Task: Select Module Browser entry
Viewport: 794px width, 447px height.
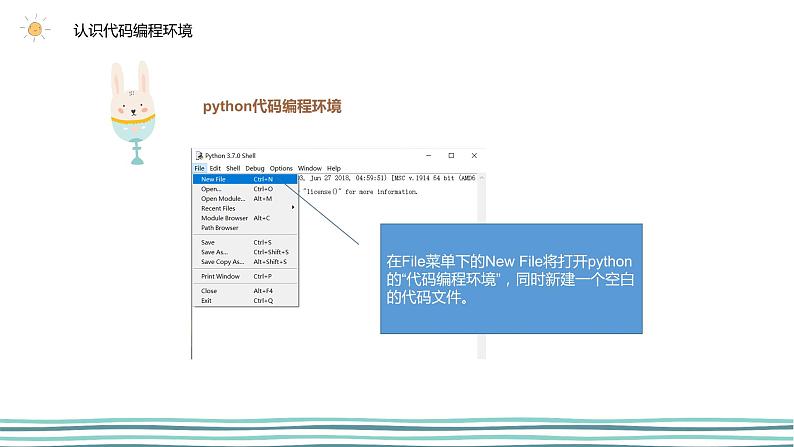Action: (245, 218)
